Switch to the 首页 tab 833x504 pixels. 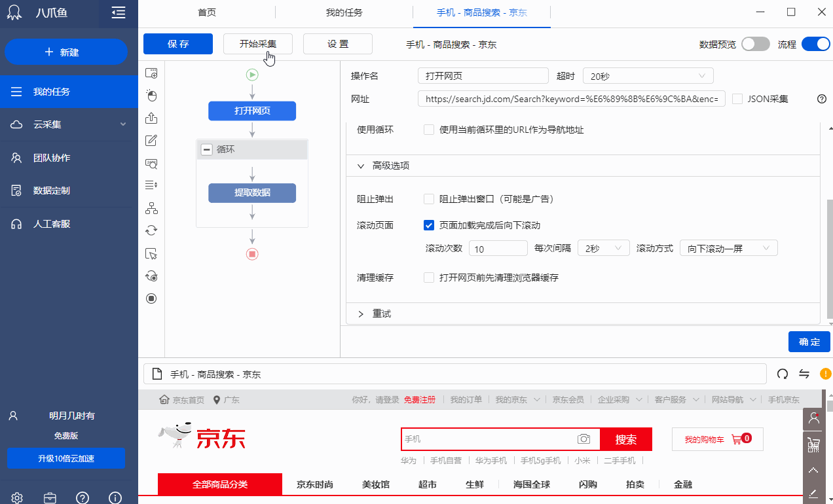(x=207, y=12)
